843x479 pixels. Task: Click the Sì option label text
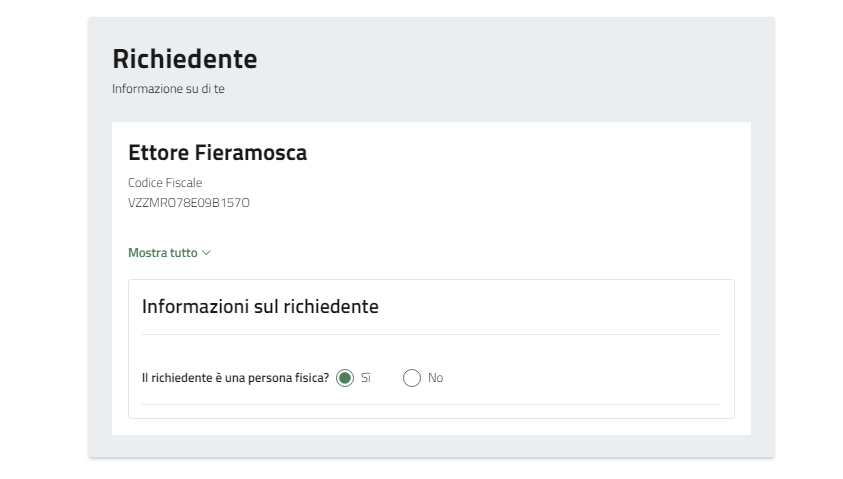coord(366,378)
